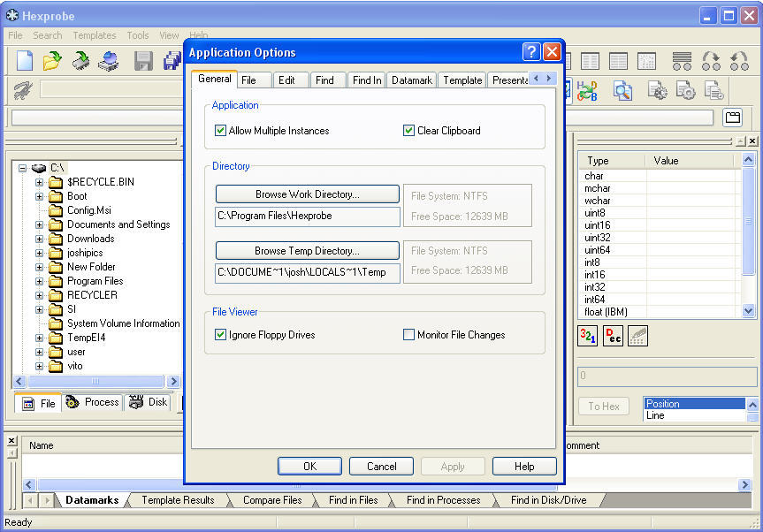Click Browse Work Directory button
The image size is (763, 532).
coord(308,194)
